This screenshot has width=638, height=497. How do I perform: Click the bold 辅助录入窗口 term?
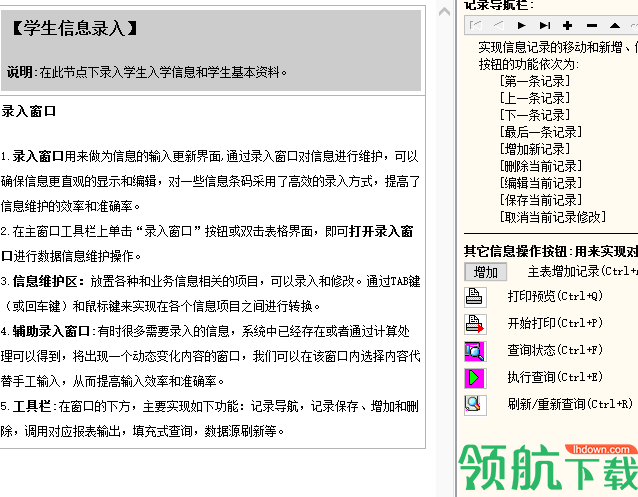51,331
